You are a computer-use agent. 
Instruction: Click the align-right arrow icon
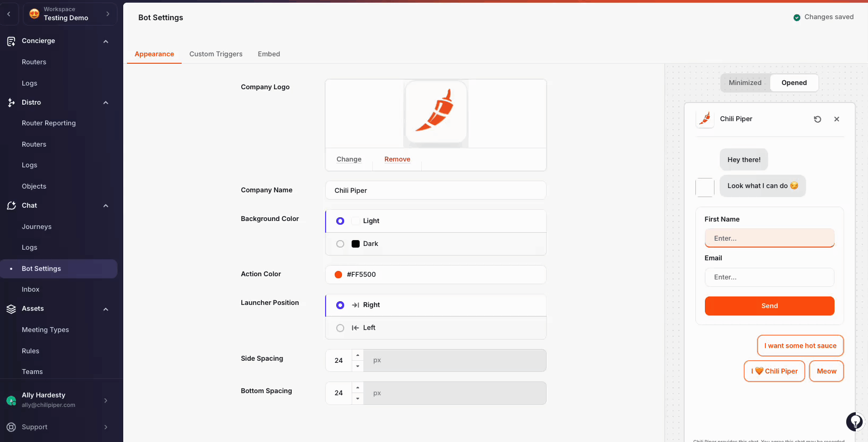[355, 305]
